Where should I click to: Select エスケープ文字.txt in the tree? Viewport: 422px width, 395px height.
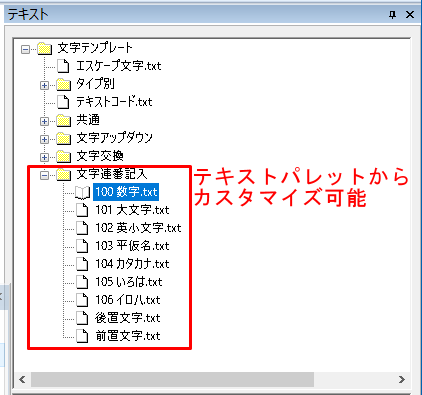(119, 66)
